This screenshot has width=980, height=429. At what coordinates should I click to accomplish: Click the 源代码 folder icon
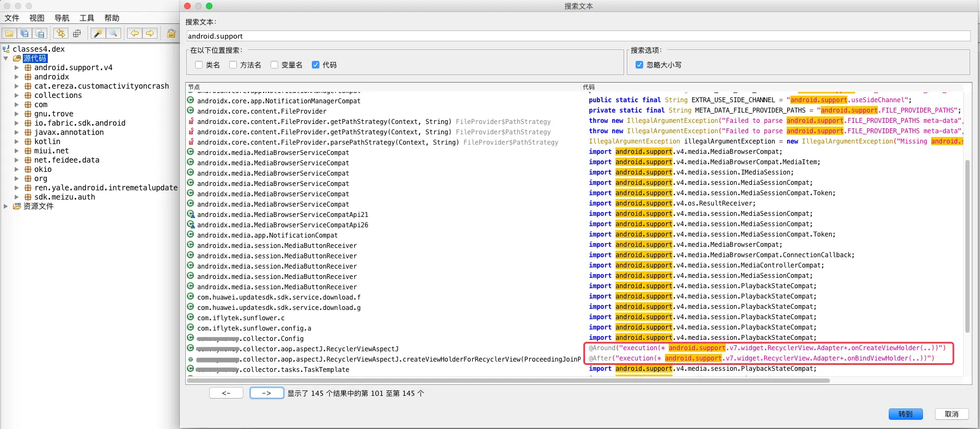click(x=17, y=58)
